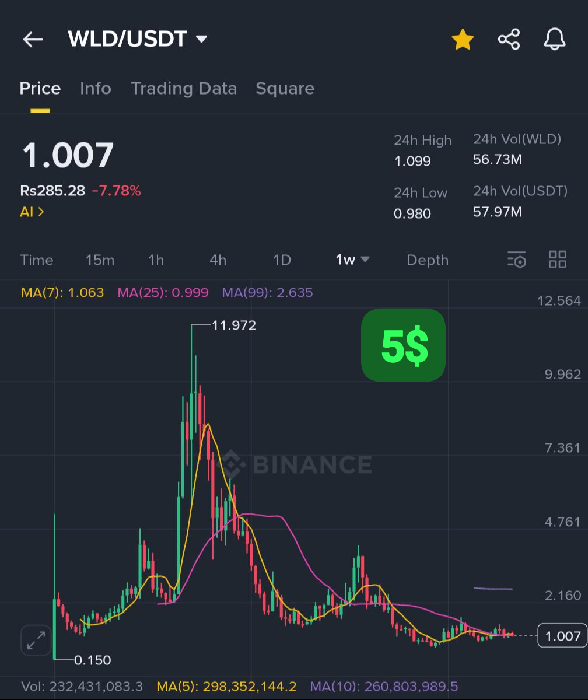588x700 pixels.
Task: Click the -7.78% change value
Action: pos(116,190)
